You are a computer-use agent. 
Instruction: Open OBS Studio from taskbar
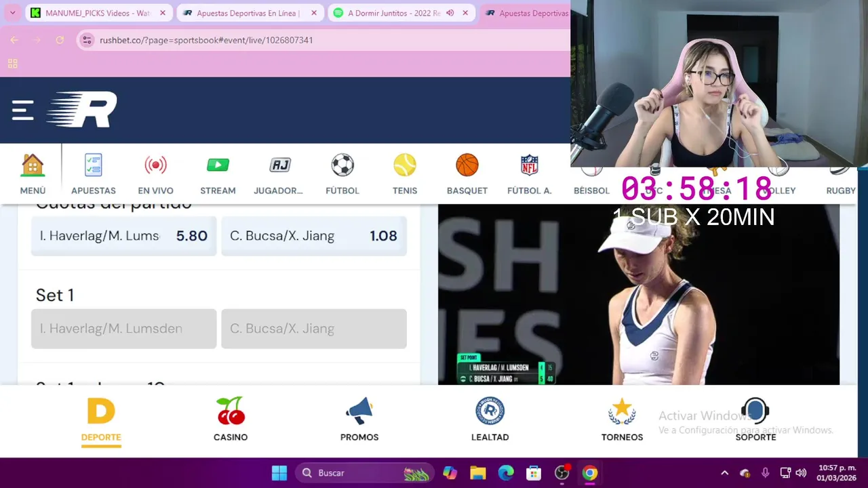562,473
